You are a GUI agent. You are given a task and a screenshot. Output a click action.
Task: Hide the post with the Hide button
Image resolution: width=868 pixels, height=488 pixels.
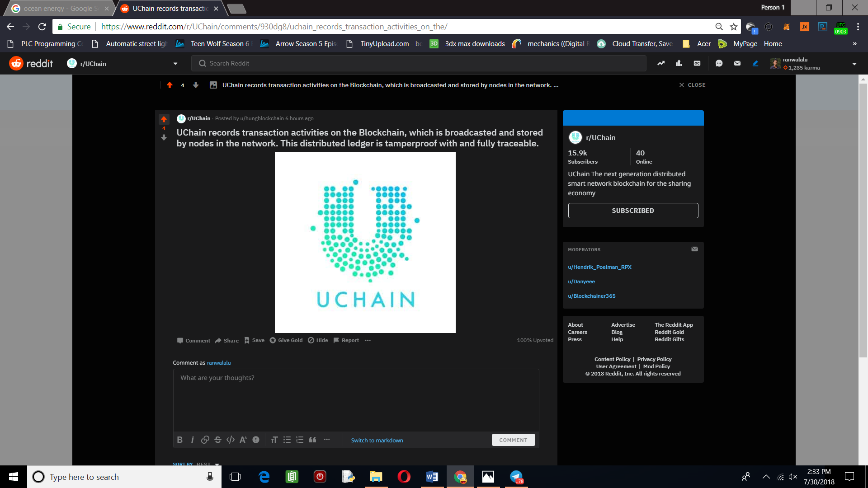tap(318, 340)
